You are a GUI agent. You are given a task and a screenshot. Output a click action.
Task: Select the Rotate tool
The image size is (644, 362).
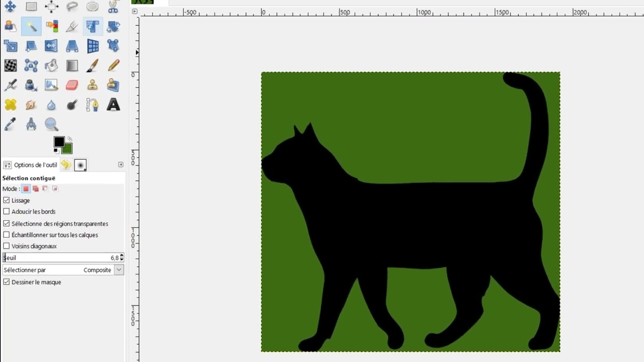pos(113,26)
